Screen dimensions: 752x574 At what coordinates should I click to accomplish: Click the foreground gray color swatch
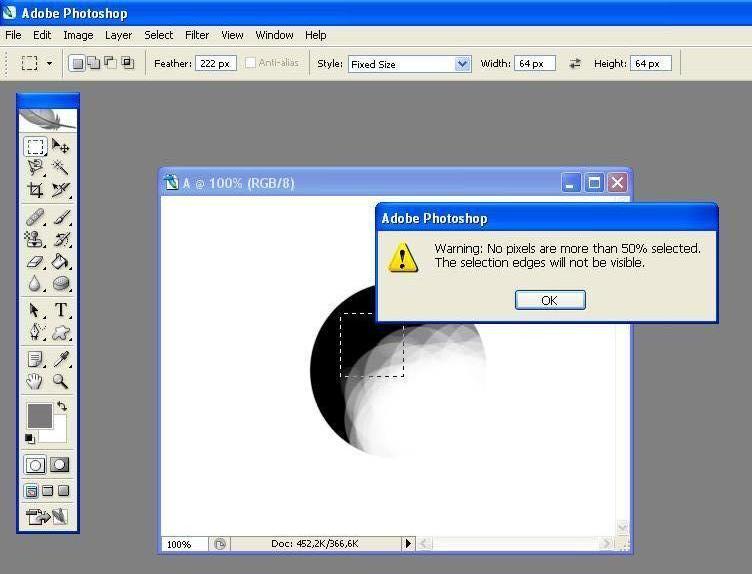38,415
